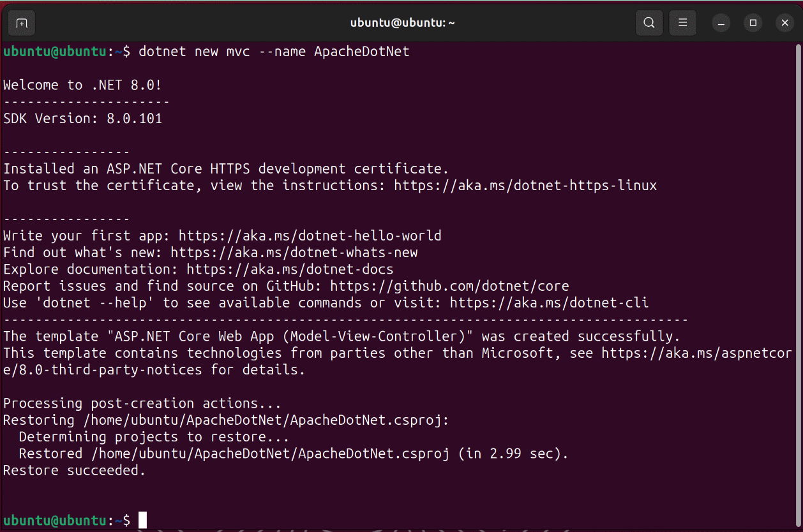Minimize the terminal window
803x532 pixels.
coord(721,23)
